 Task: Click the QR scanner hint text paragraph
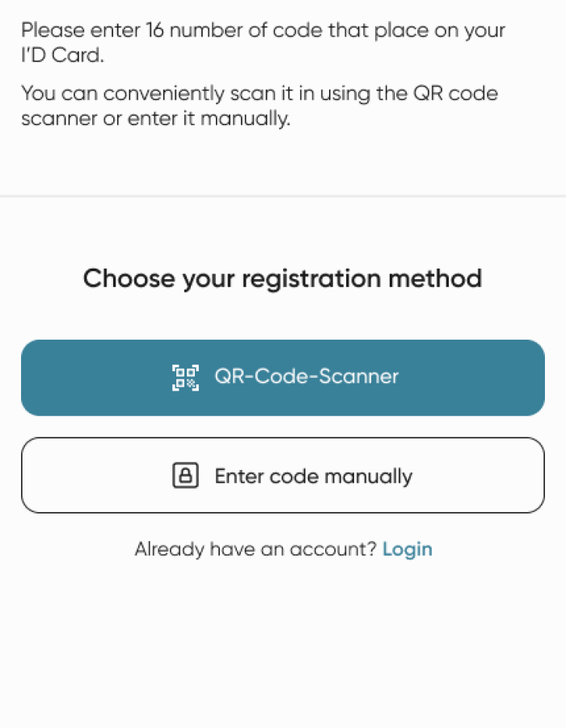(259, 105)
